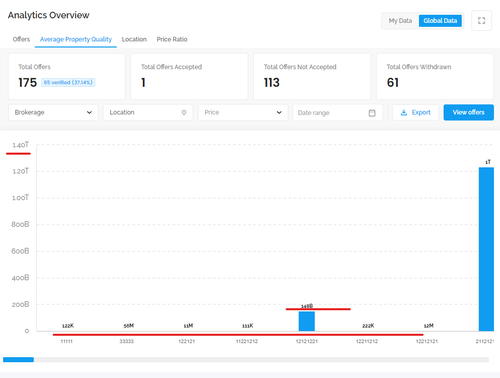Click the Date range input field
The width and height of the screenshot is (500, 378).
click(x=337, y=113)
